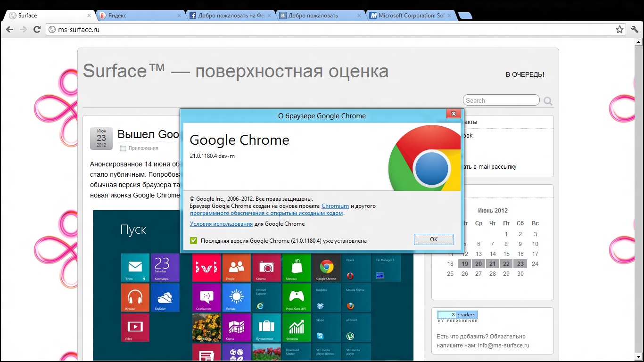Open the Chromium project link

point(335,206)
